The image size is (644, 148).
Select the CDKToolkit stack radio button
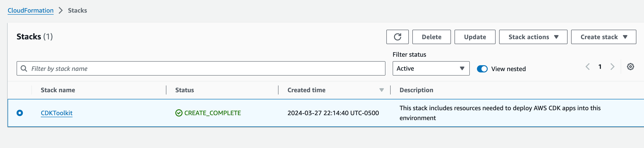pos(20,113)
